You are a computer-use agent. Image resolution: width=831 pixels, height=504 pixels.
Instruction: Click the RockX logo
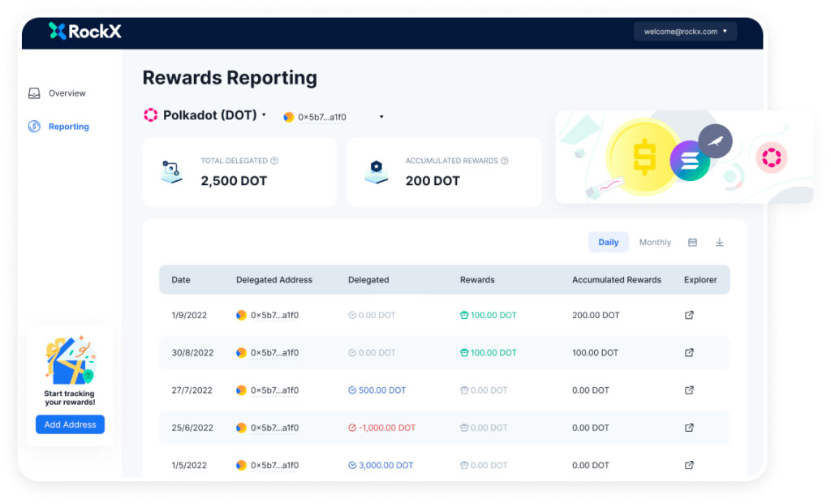tap(84, 32)
